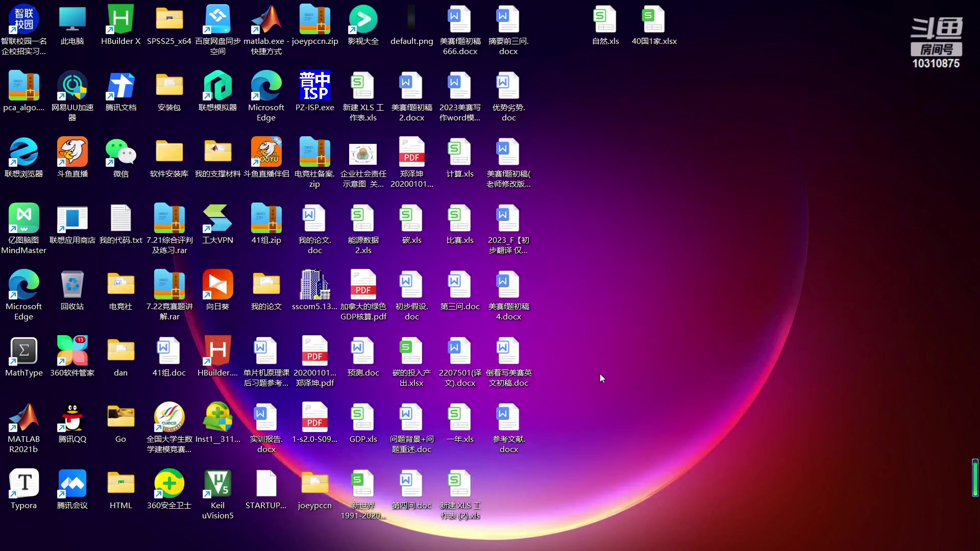Select the dan folder

(x=120, y=356)
